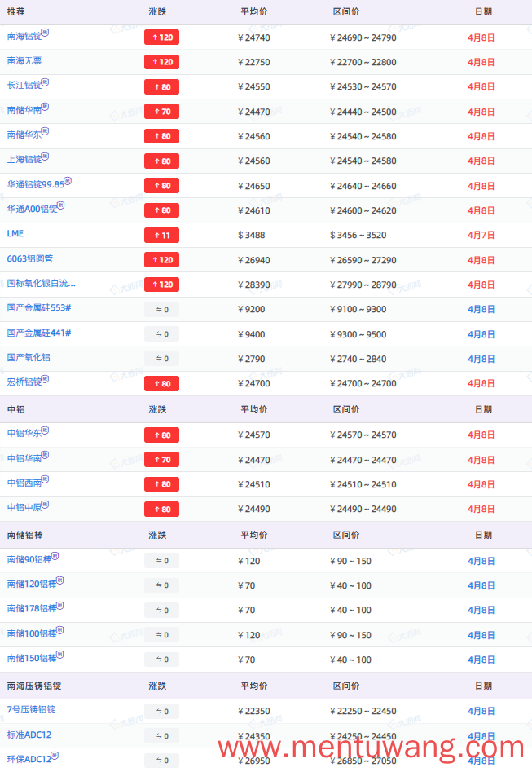Click average price ¥22350
The image size is (532, 772).
[x=254, y=712]
